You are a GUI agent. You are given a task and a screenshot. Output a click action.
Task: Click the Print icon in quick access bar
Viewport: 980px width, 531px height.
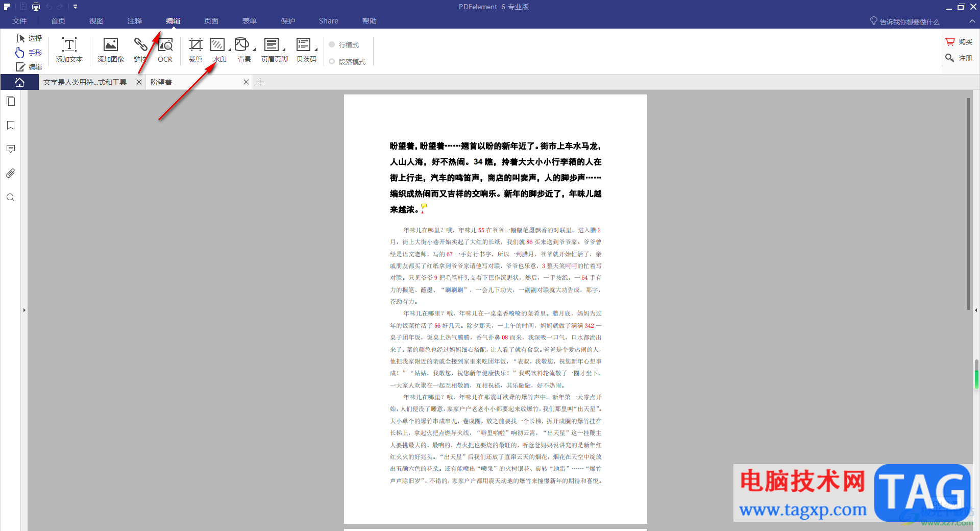coord(36,7)
